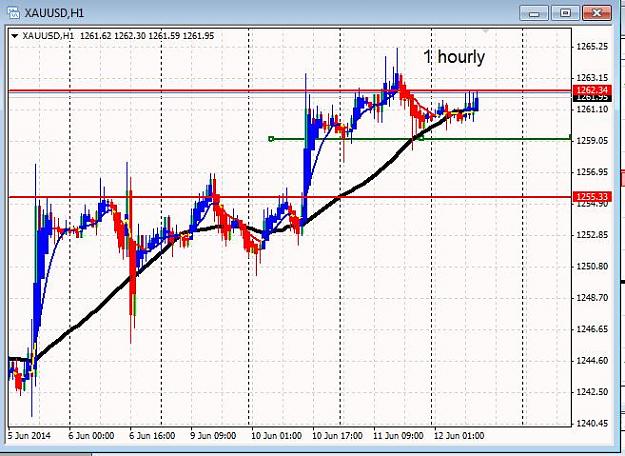Image resolution: width=625 pixels, height=456 pixels.
Task: Click the 1250.80 price scale value
Action: pos(592,266)
